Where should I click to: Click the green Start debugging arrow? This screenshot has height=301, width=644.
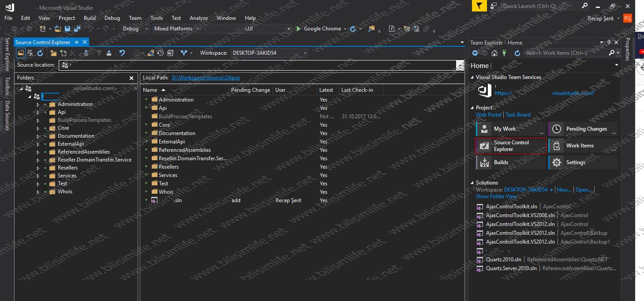(x=299, y=29)
